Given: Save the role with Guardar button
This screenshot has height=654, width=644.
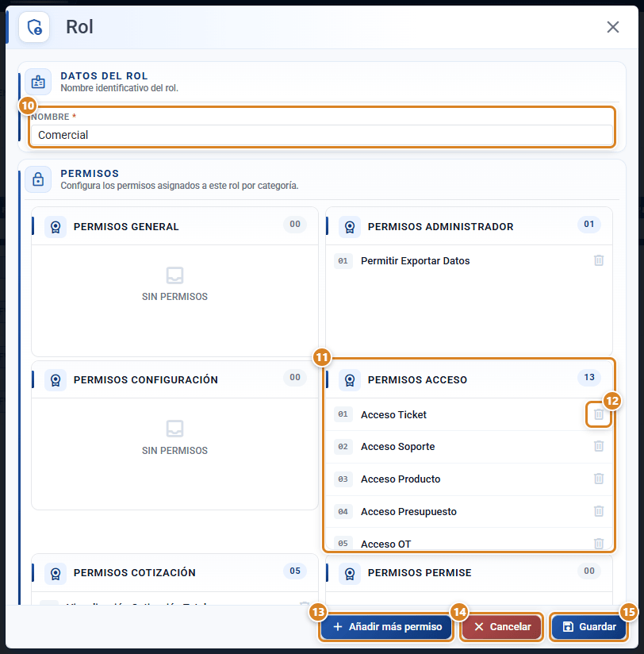Looking at the screenshot, I should tap(589, 626).
